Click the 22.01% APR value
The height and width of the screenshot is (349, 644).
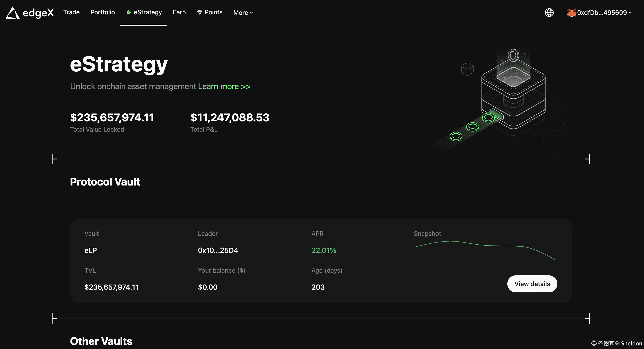click(324, 250)
